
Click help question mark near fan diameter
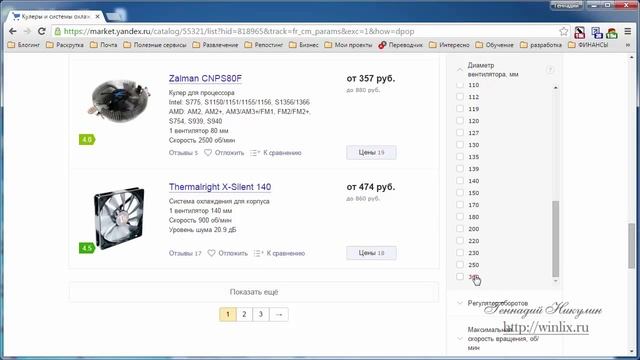(x=550, y=70)
